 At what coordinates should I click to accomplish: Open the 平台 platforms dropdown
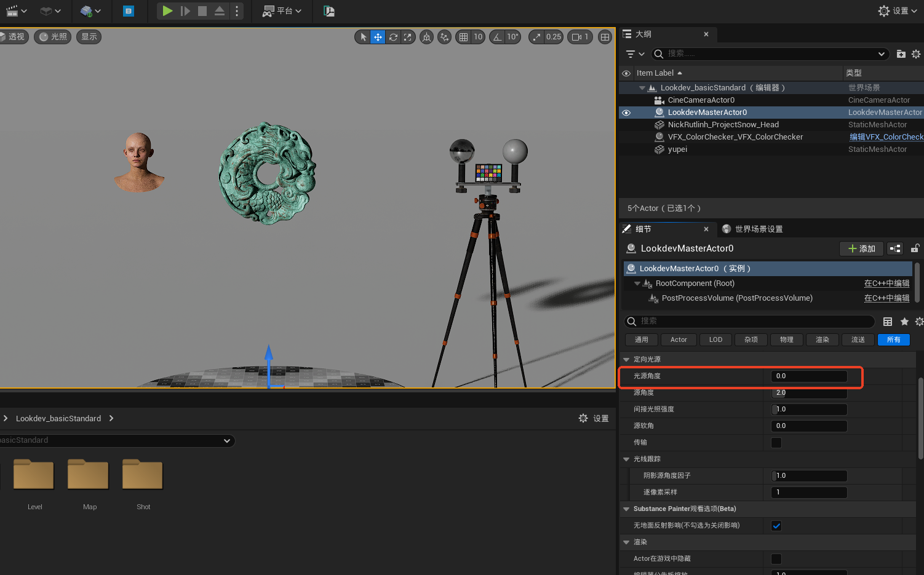pyautogui.click(x=282, y=11)
